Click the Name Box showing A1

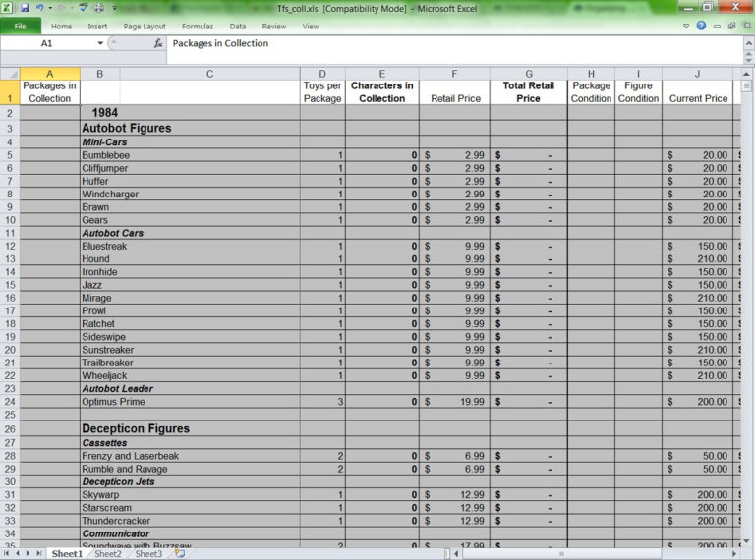click(47, 43)
